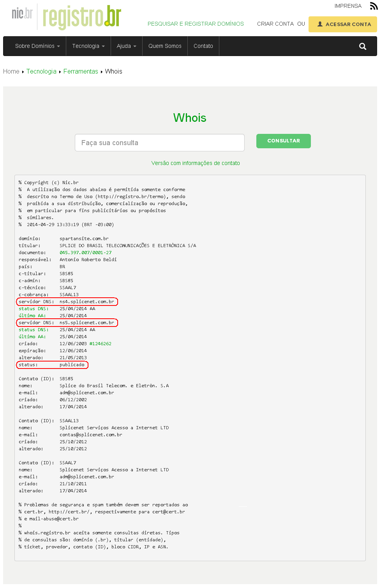
Task: Click the nic.br logo
Action: [x=22, y=14]
